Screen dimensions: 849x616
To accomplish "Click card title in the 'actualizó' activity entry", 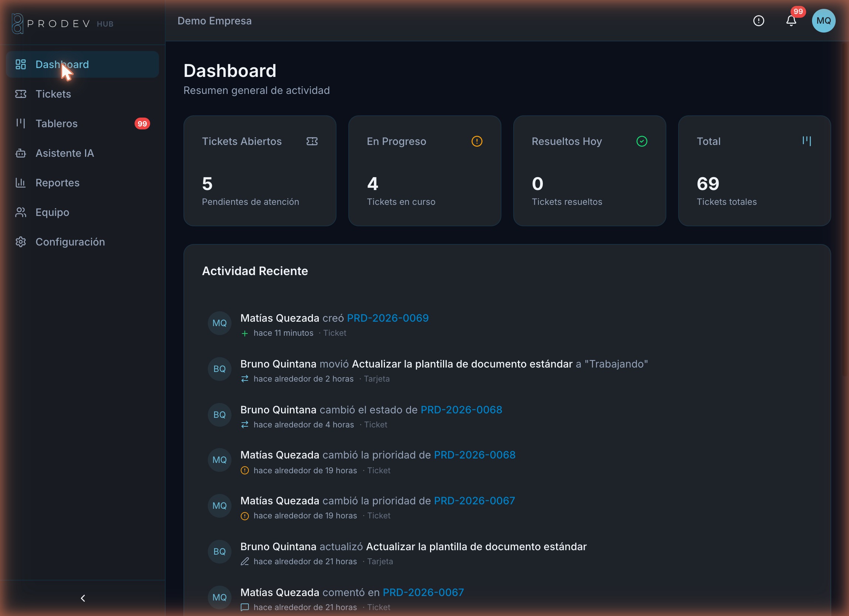I will coord(476,546).
